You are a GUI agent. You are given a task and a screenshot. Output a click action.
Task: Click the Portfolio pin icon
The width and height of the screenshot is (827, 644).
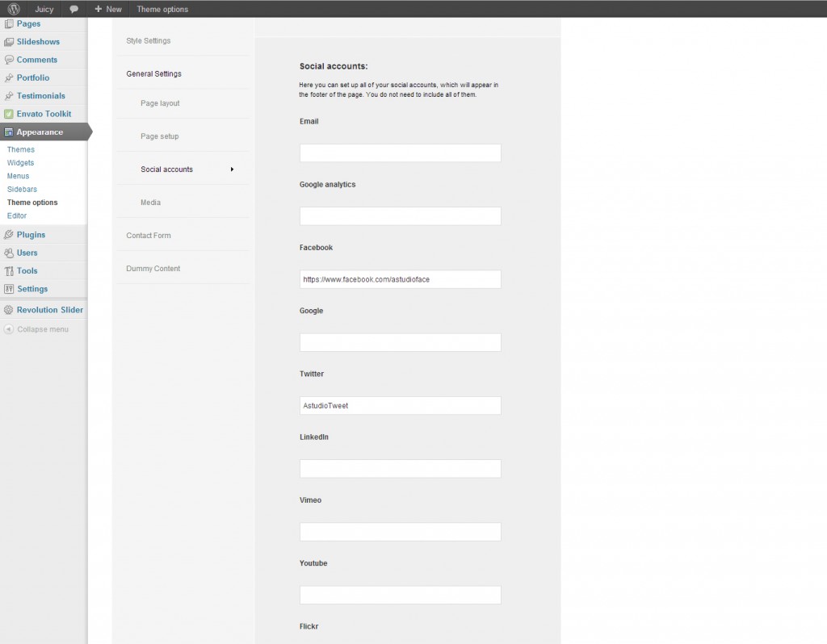(9, 78)
